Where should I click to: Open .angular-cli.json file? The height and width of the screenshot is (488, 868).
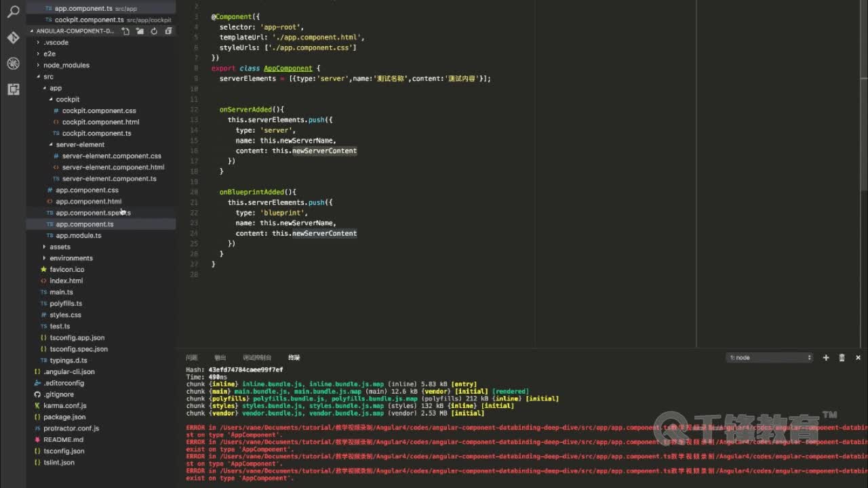click(68, 372)
